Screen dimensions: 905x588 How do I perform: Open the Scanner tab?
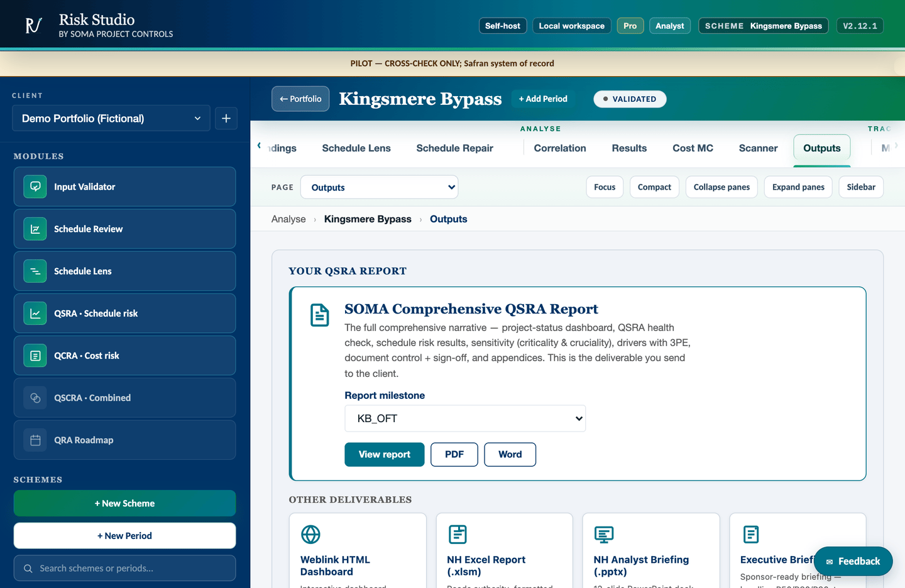(x=758, y=148)
